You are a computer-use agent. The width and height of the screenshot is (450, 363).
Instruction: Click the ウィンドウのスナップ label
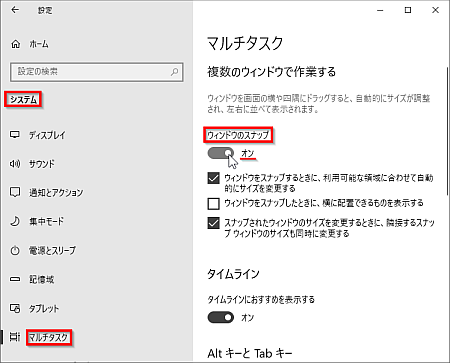pos(238,135)
